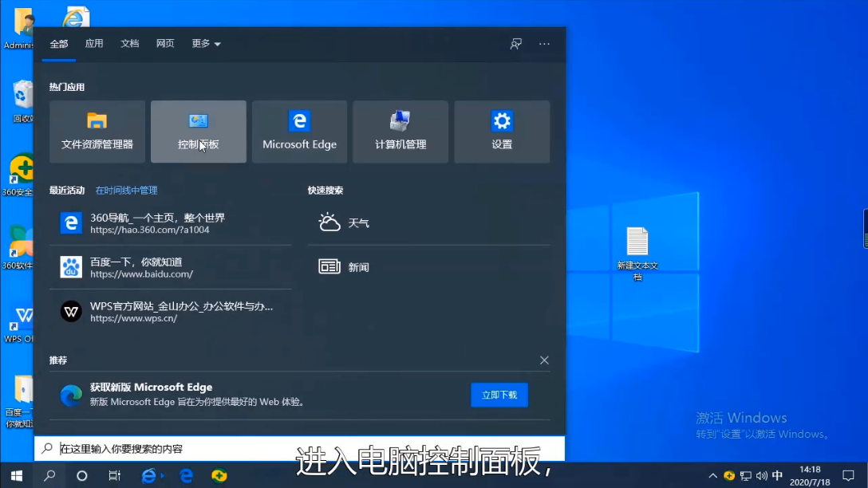
Task: Expand the More filter dropdown
Action: 206,44
